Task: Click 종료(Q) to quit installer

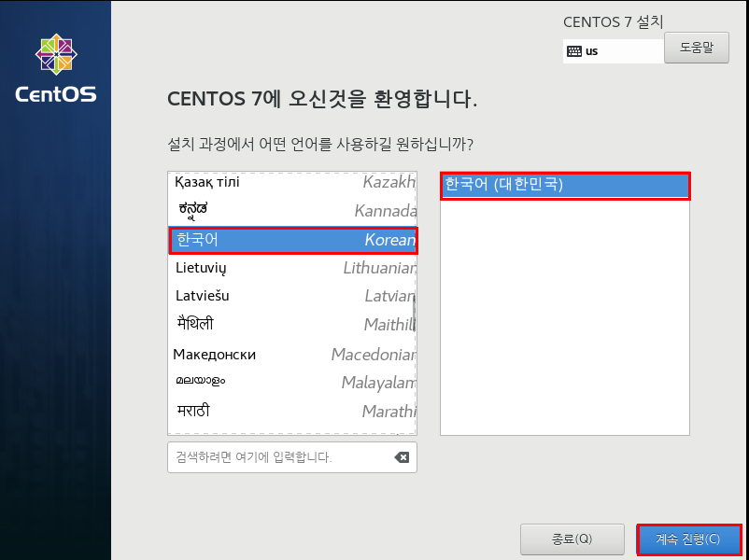Action: (x=572, y=539)
